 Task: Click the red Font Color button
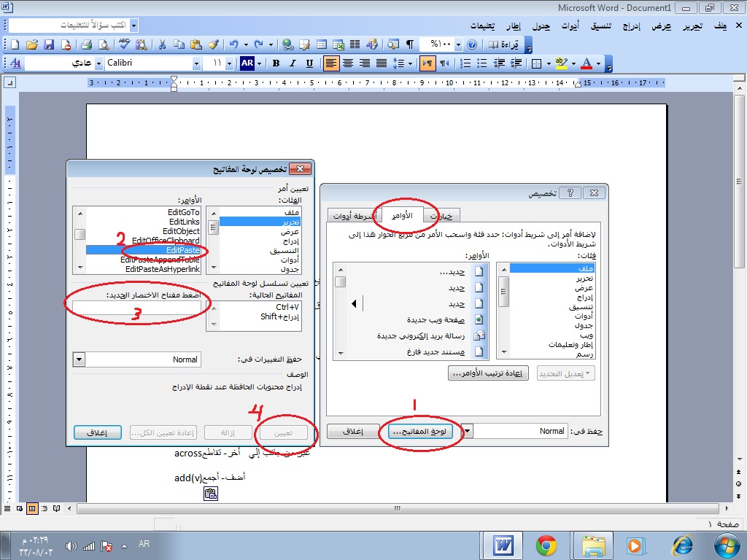pyautogui.click(x=587, y=63)
